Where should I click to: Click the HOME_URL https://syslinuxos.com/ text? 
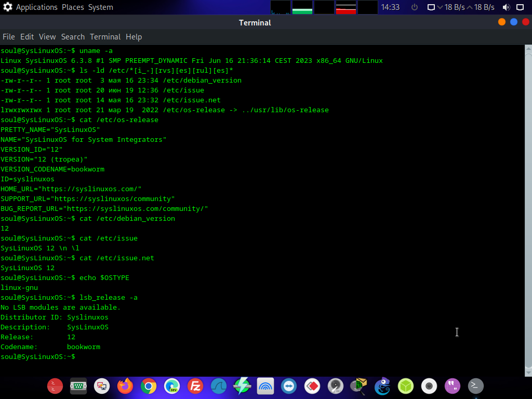point(71,189)
